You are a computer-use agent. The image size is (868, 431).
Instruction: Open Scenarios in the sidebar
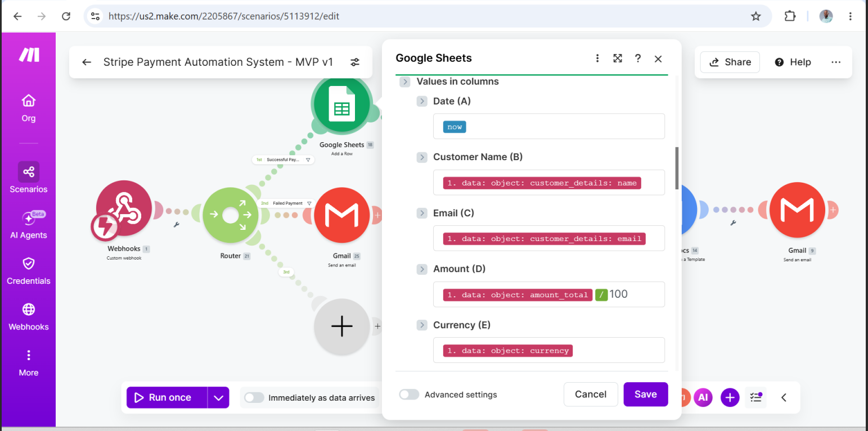point(29,178)
